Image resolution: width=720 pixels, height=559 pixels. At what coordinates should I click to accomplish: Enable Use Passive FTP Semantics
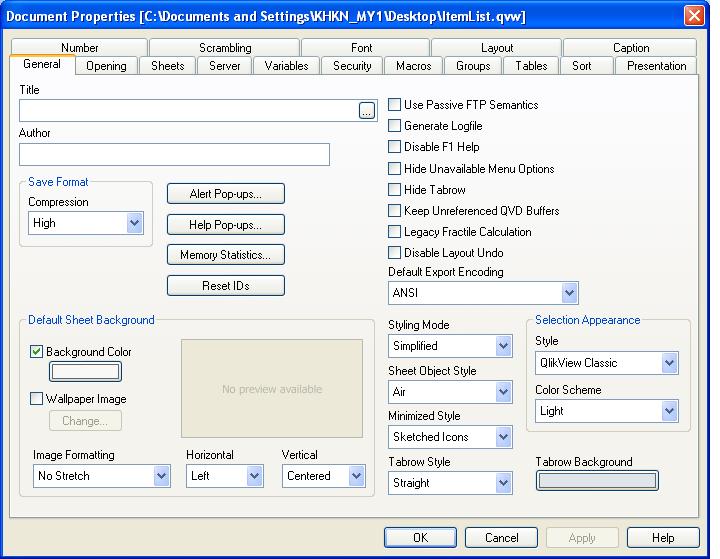(x=394, y=105)
